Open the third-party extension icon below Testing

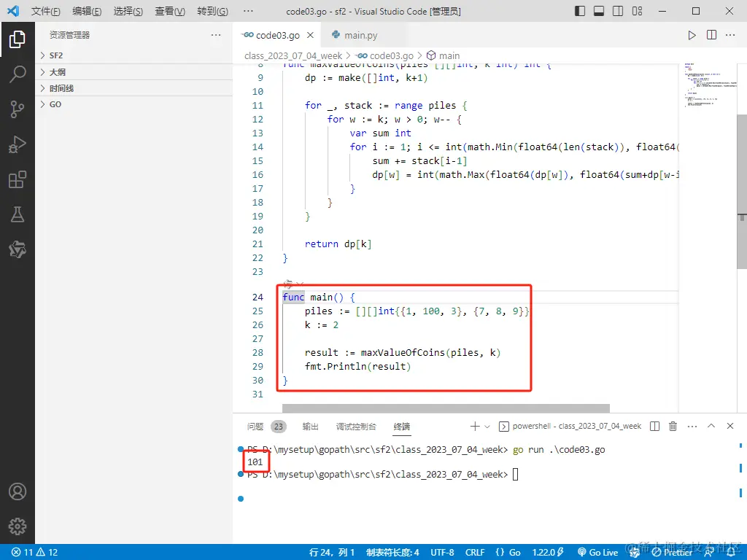click(x=18, y=249)
